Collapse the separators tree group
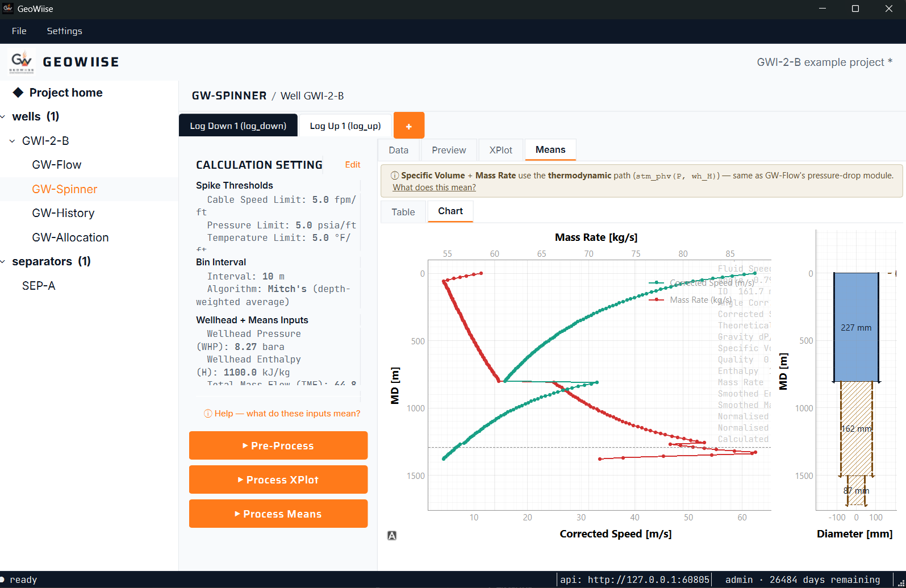This screenshot has height=588, width=906. (3, 262)
